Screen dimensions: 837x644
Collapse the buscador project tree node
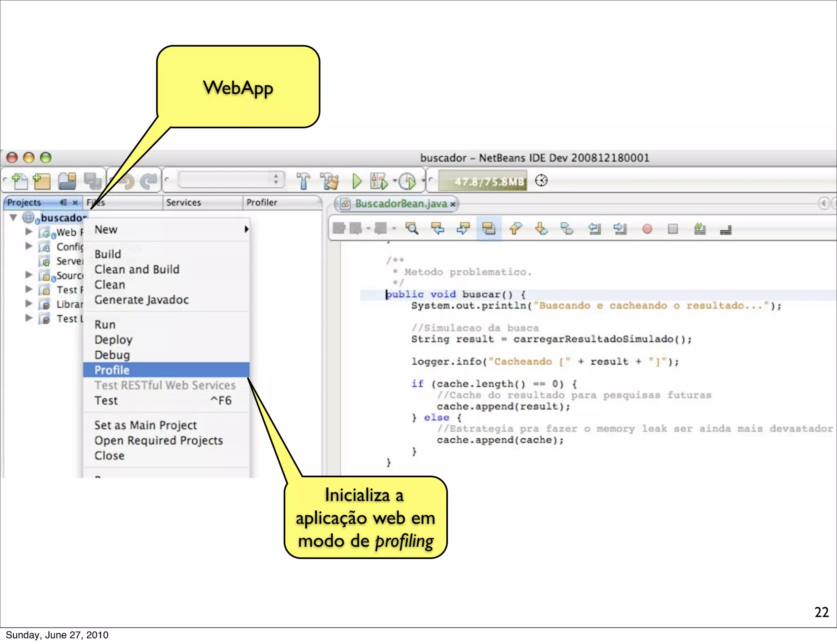pyautogui.click(x=13, y=217)
